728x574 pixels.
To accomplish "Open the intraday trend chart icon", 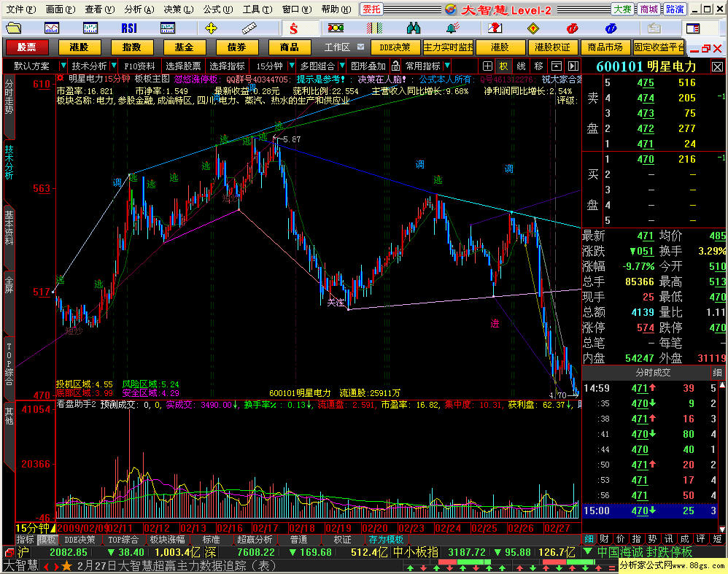I will (x=52, y=28).
